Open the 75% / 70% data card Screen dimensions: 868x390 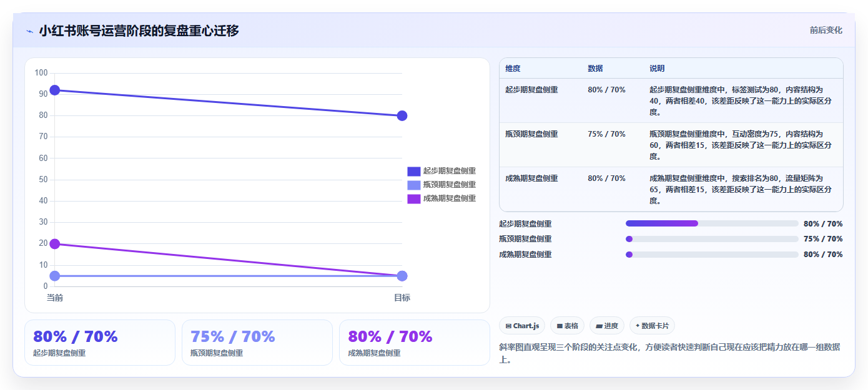pos(257,343)
